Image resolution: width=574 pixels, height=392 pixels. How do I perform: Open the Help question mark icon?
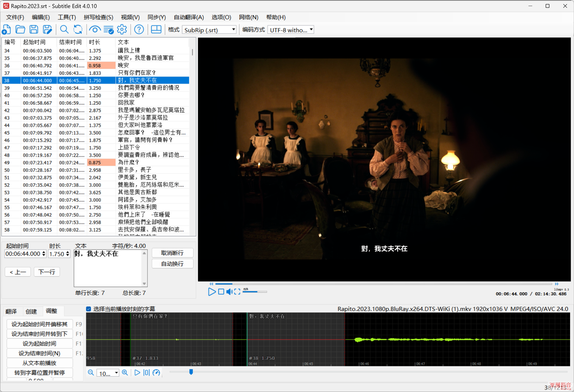coord(139,29)
